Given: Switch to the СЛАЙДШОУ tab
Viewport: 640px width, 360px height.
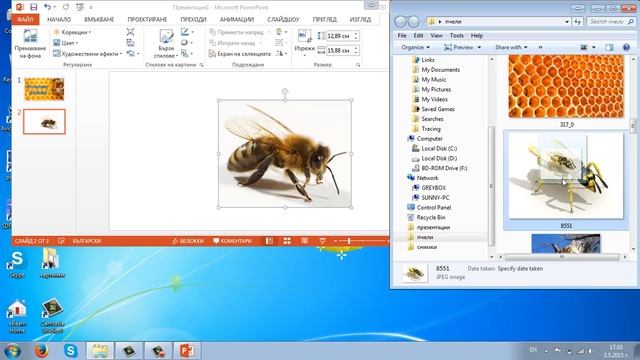Looking at the screenshot, I should 283,19.
